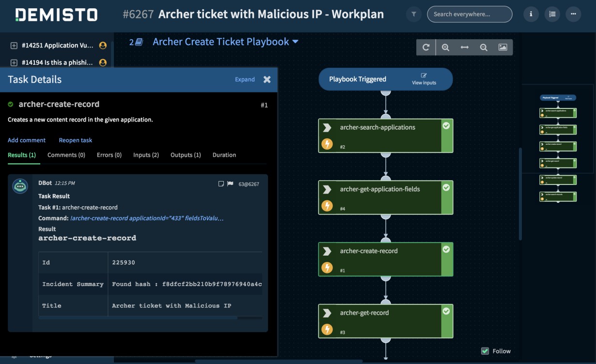The width and height of the screenshot is (596, 364).
Task: Switch to Duration tab
Action: [224, 155]
